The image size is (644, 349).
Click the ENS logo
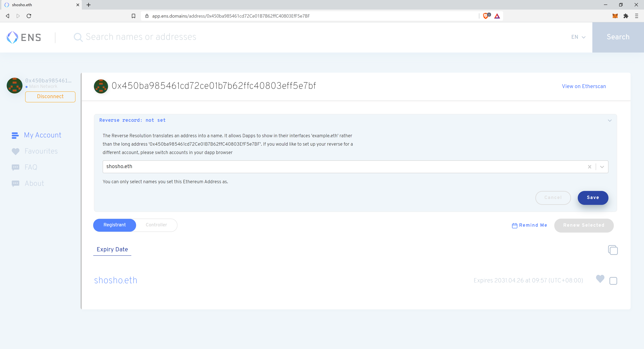tap(24, 37)
